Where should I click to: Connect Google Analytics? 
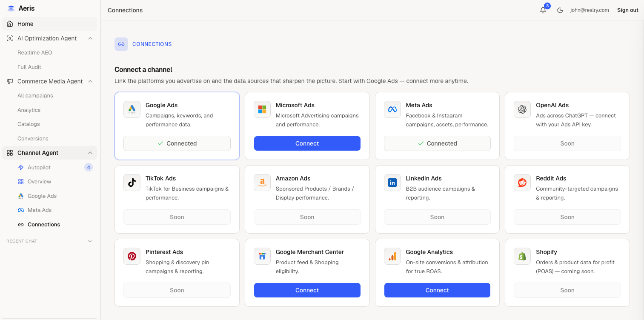pyautogui.click(x=437, y=290)
